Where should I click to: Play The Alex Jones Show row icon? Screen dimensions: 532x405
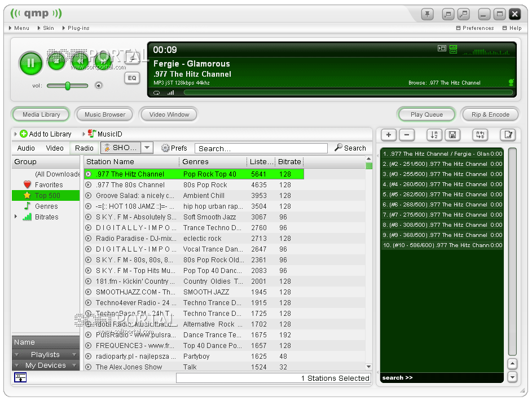coord(89,367)
